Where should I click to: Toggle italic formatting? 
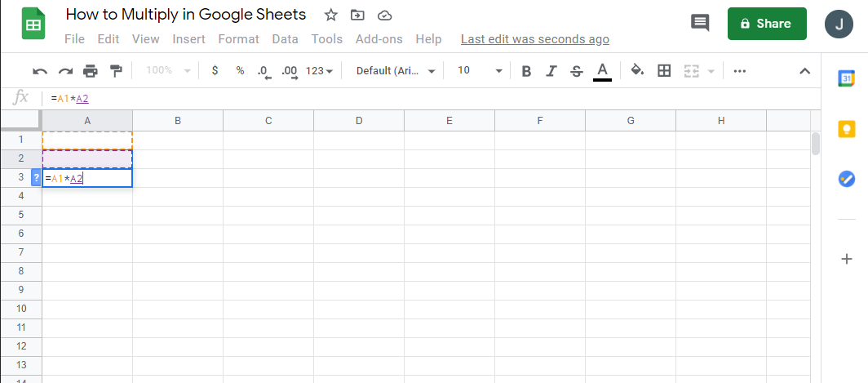[551, 71]
